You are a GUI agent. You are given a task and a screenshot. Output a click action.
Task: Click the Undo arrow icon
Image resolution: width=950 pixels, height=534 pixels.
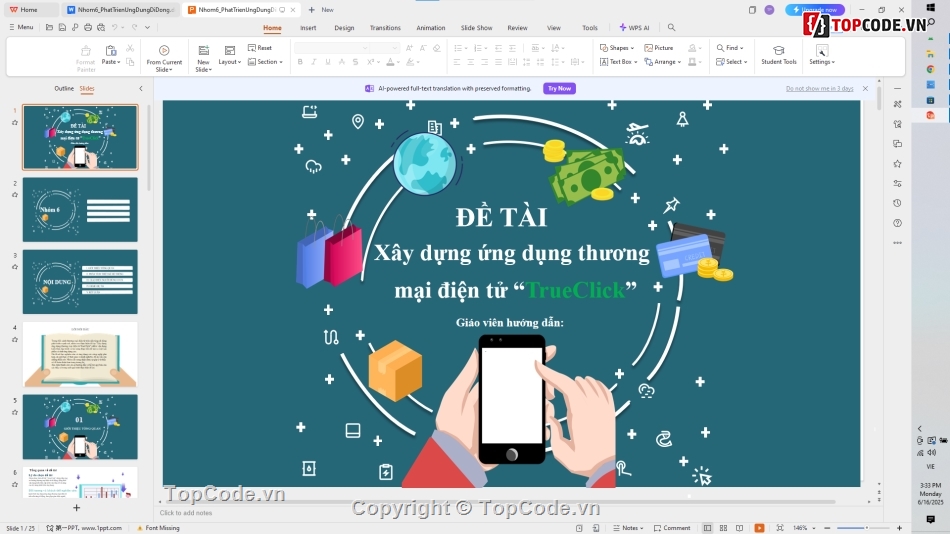click(x=115, y=27)
